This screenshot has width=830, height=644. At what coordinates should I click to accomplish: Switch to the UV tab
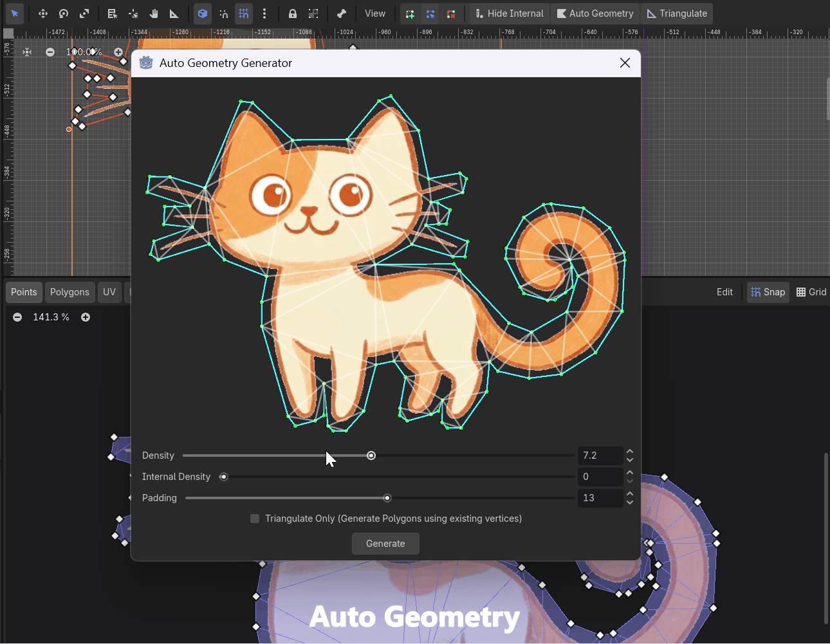tap(109, 292)
